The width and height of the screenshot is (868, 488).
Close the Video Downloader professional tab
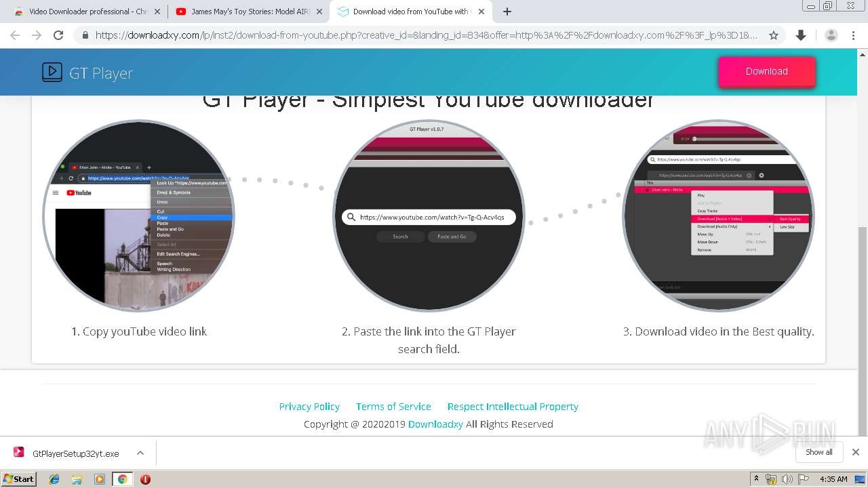[158, 12]
